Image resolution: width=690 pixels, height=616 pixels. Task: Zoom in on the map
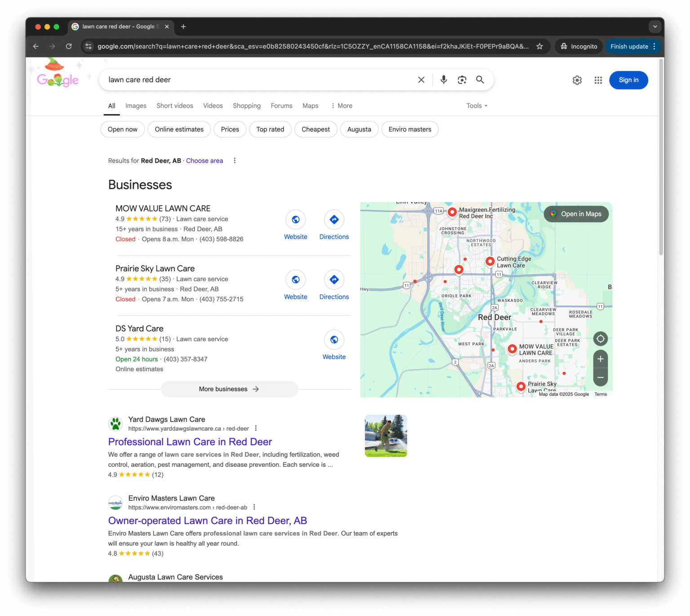pyautogui.click(x=600, y=359)
